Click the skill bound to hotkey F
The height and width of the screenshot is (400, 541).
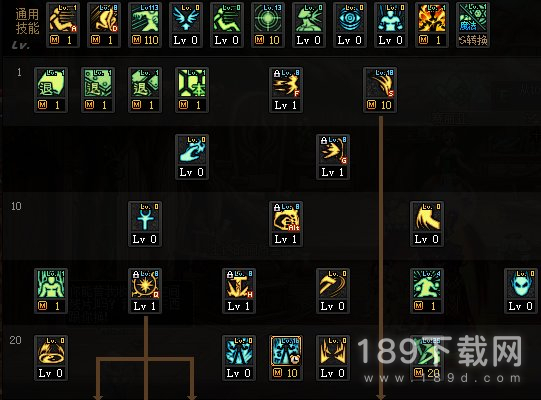tap(286, 90)
